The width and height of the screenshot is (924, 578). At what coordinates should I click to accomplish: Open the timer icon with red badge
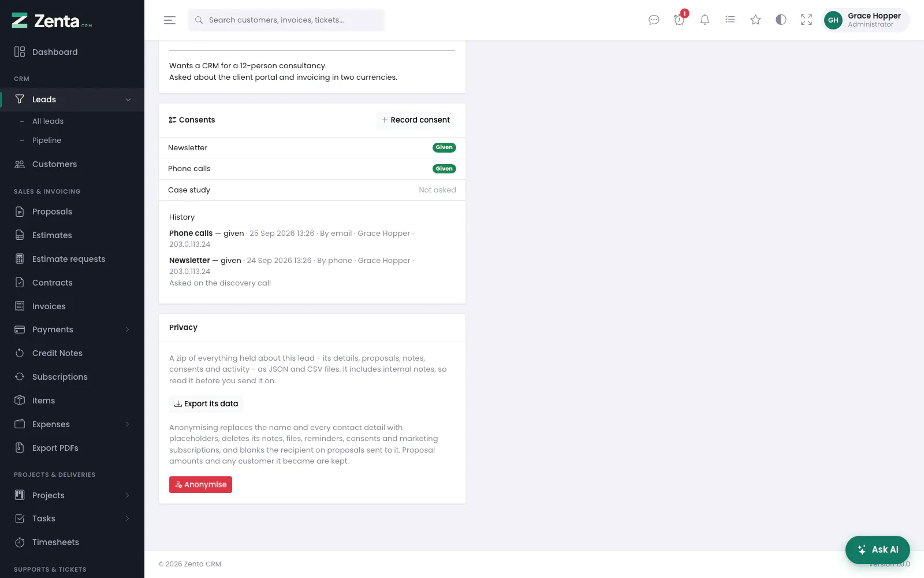coord(679,20)
